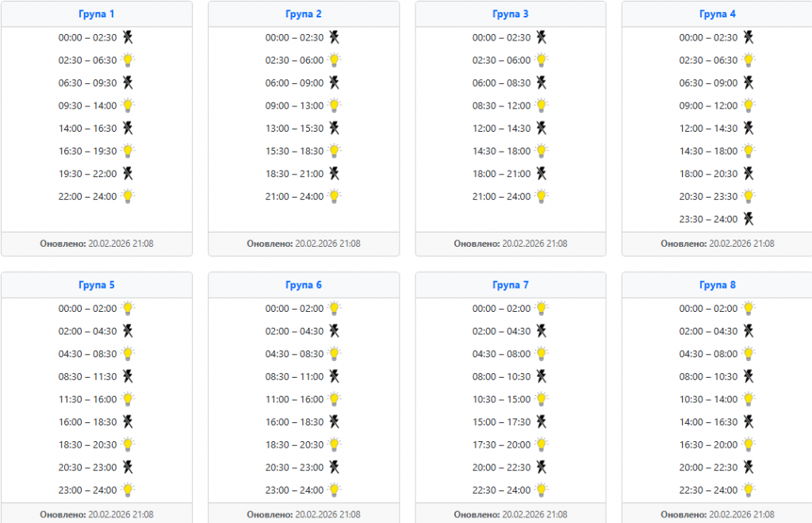This screenshot has height=523, width=812.
Task: Click light bulb for Група 2 15:30–18:30
Action: pos(335,151)
